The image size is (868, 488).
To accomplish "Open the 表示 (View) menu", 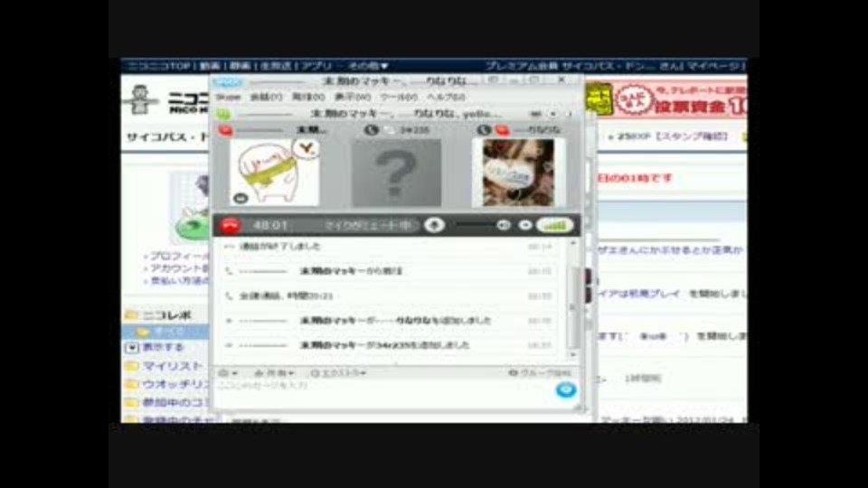I will 353,97.
